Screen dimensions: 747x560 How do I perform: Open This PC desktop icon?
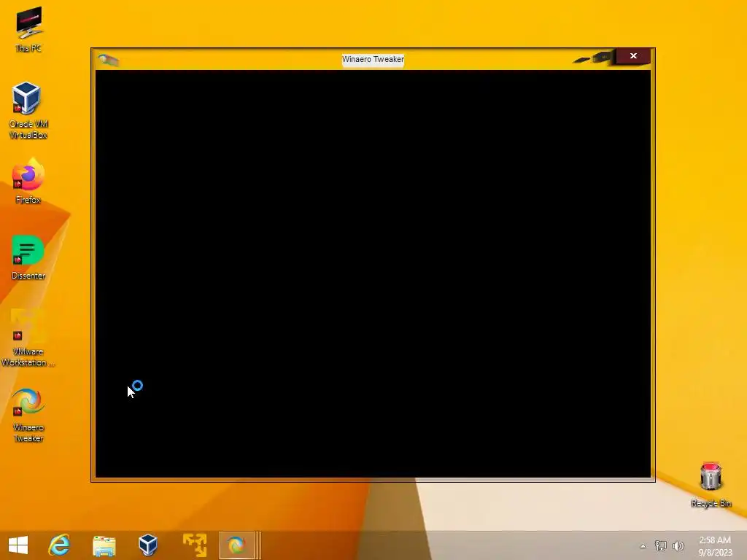coord(28,28)
